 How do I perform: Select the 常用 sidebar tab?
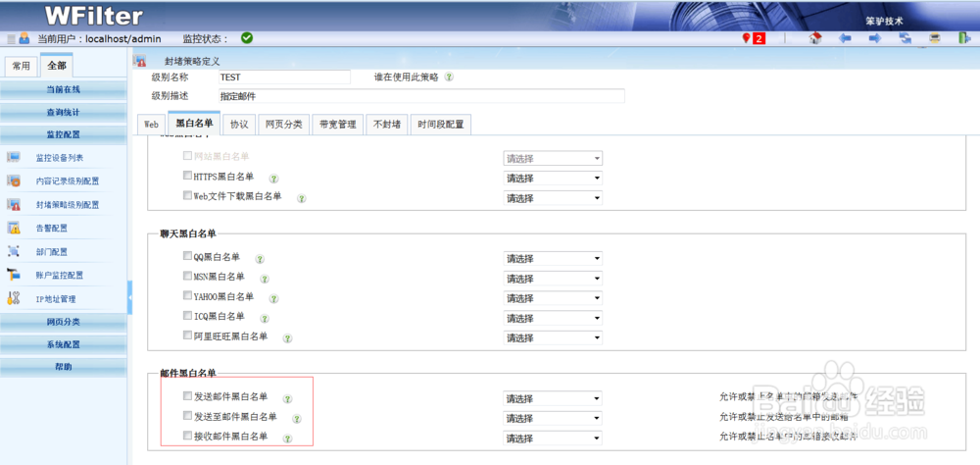21,67
